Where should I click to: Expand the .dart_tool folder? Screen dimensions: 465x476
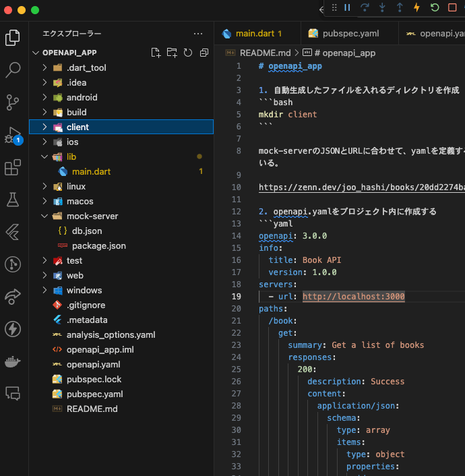pos(44,67)
